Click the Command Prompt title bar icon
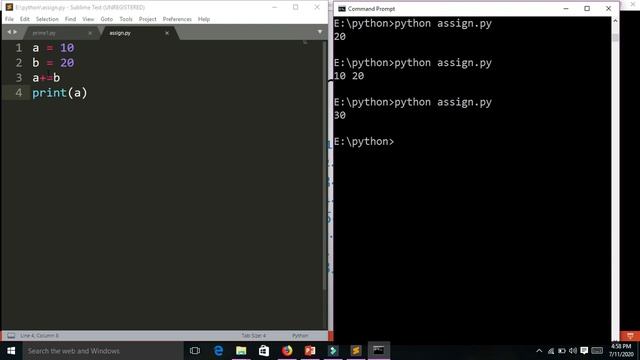640x360 pixels. [x=342, y=9]
